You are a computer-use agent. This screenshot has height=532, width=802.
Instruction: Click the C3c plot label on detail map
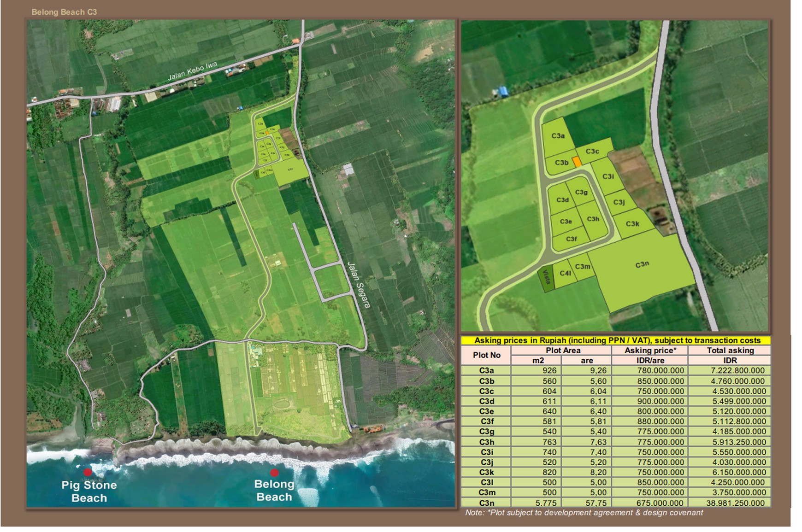coord(592,151)
